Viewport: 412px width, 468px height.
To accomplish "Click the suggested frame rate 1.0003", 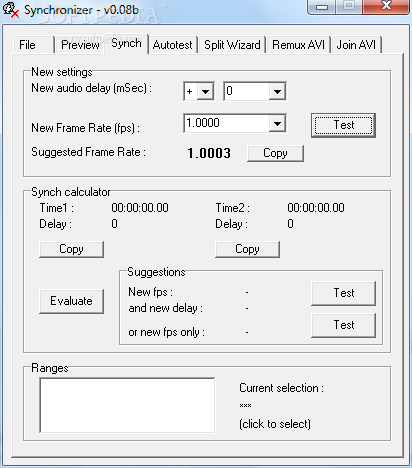I will click(209, 153).
